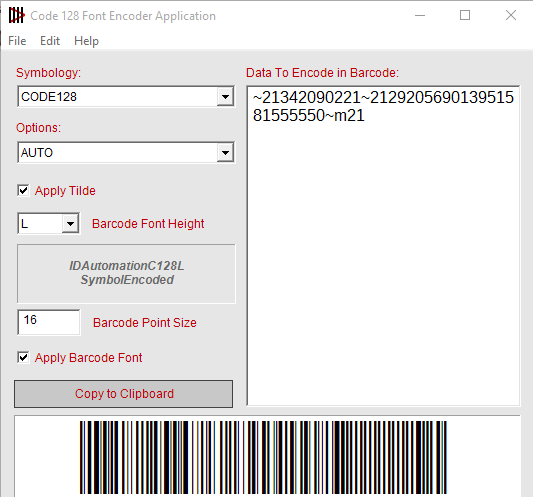This screenshot has height=497, width=533.
Task: Expand the Options AUTO dropdown arrow
Action: click(225, 153)
